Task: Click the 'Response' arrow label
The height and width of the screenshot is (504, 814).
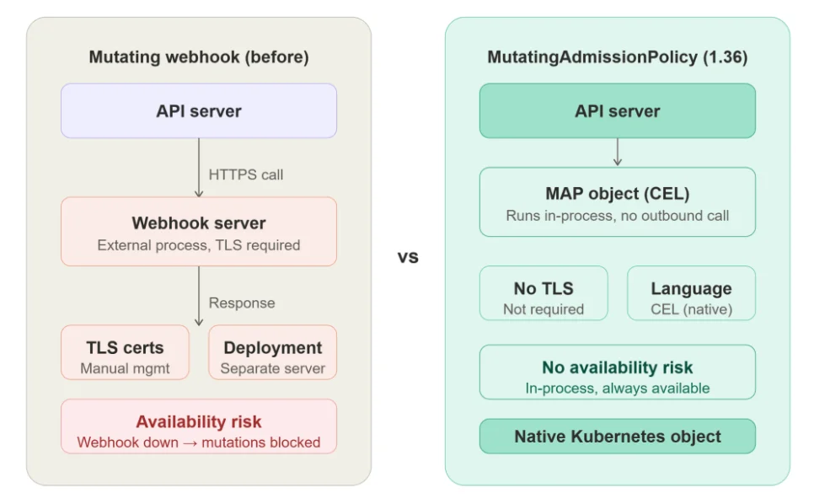Action: pyautogui.click(x=242, y=303)
